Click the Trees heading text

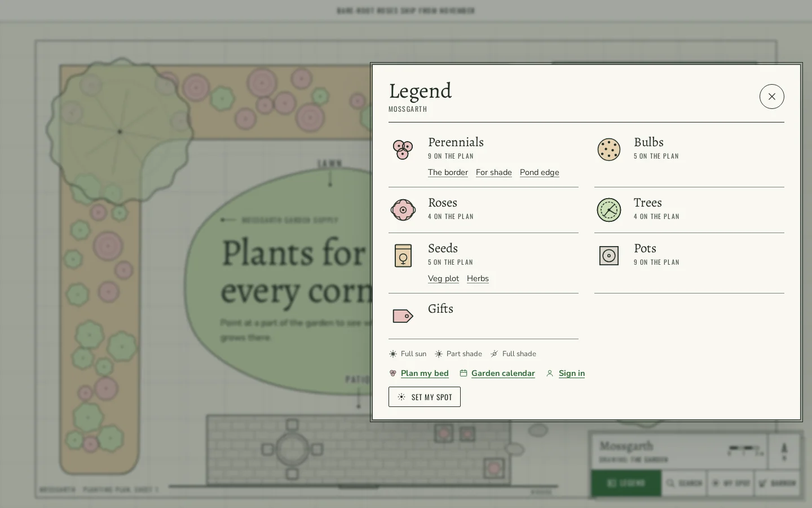648,203
